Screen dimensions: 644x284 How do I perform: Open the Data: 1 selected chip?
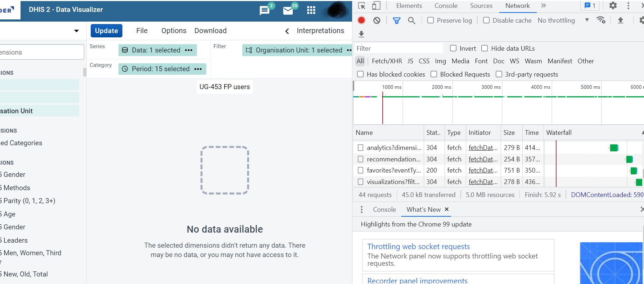pyautogui.click(x=158, y=50)
